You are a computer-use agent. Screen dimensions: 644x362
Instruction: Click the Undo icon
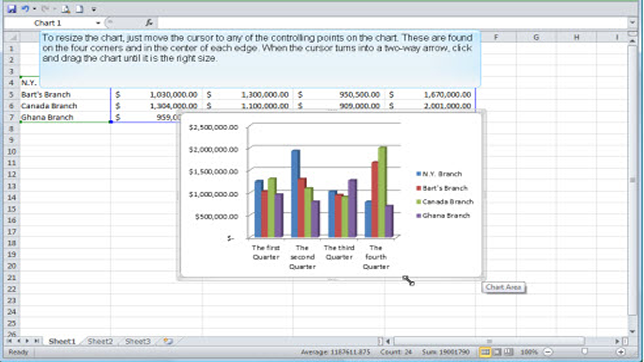pos(24,9)
